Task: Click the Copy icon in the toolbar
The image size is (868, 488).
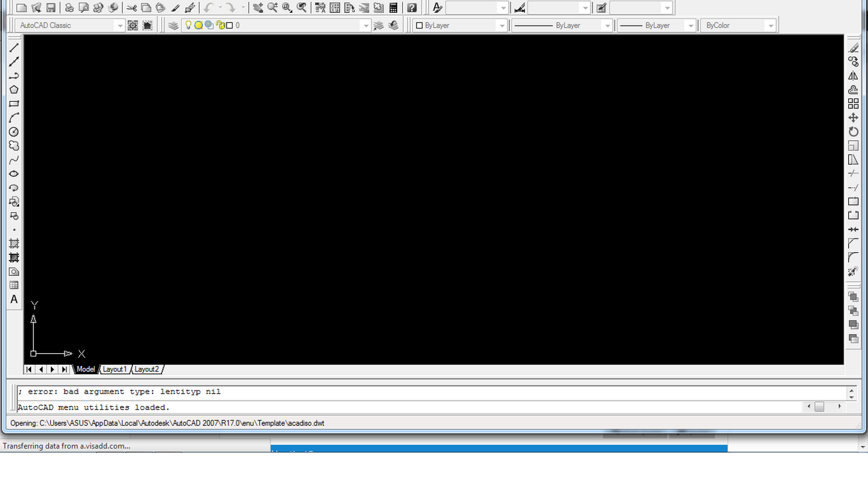Action: 146,8
